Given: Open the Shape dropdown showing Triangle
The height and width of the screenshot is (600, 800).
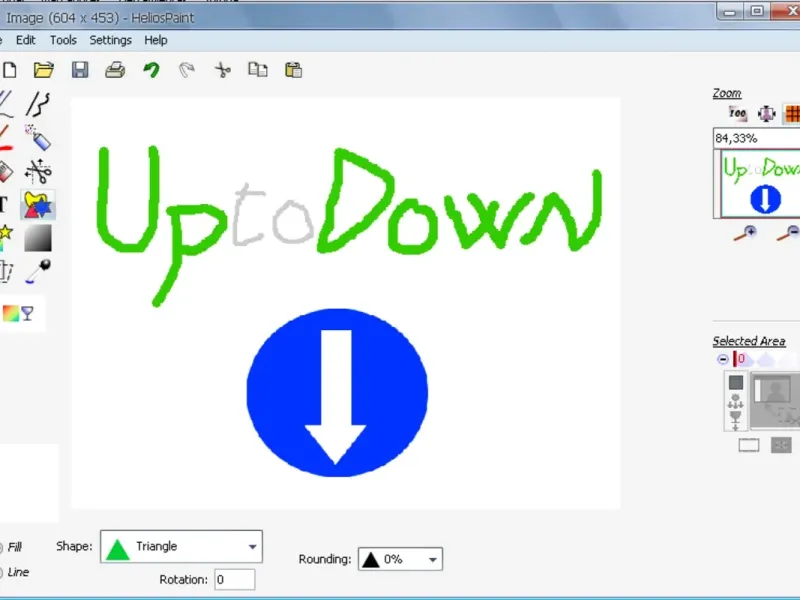Looking at the screenshot, I should tap(181, 546).
